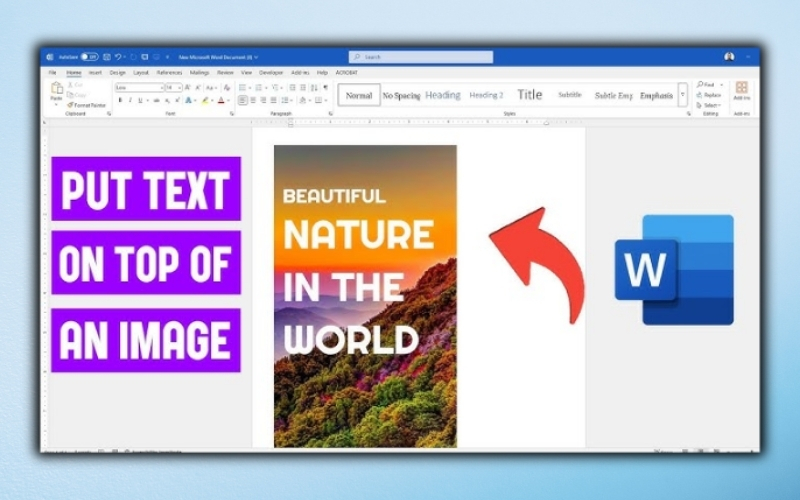Start a bulleted list
Viewport: 800px width, 500px height.
(x=243, y=88)
